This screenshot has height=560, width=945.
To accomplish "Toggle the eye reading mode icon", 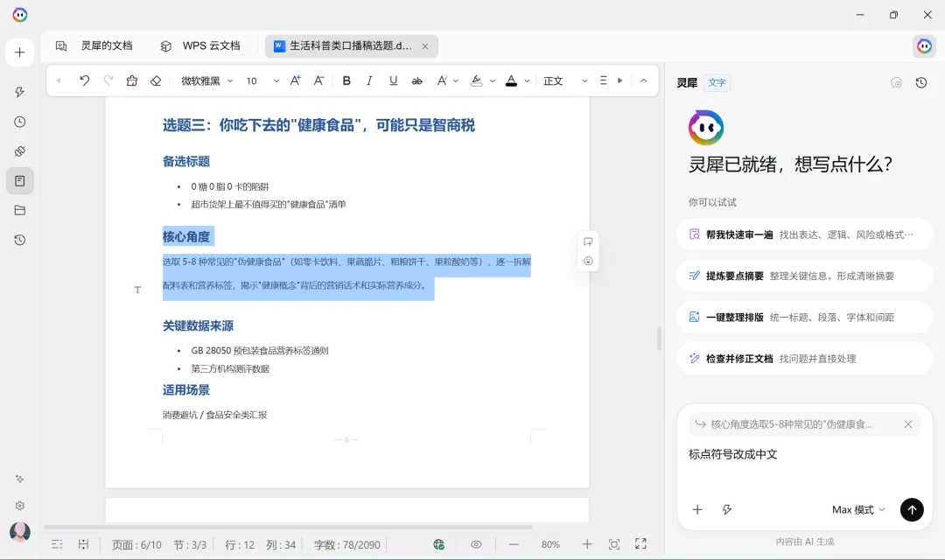I will click(476, 544).
